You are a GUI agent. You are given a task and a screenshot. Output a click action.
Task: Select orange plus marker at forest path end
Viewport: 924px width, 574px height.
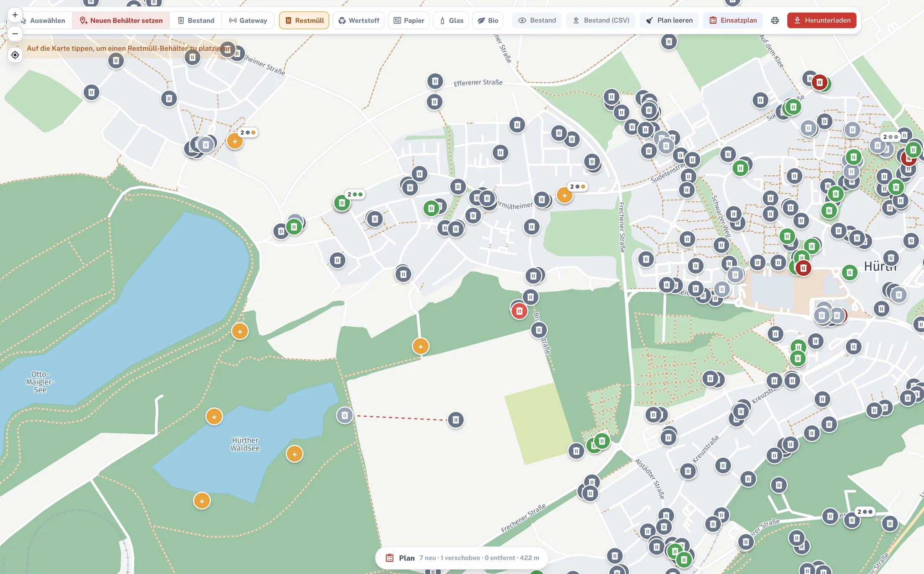coord(421,346)
